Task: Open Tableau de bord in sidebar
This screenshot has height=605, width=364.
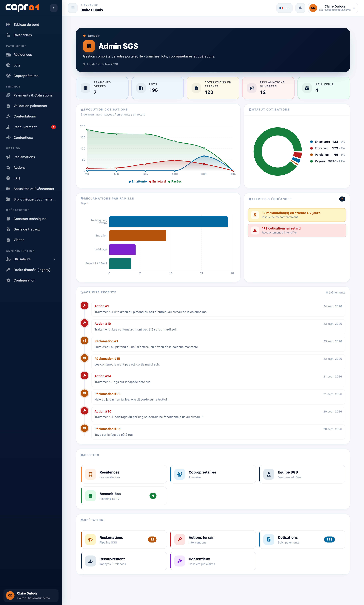Action: click(x=31, y=24)
